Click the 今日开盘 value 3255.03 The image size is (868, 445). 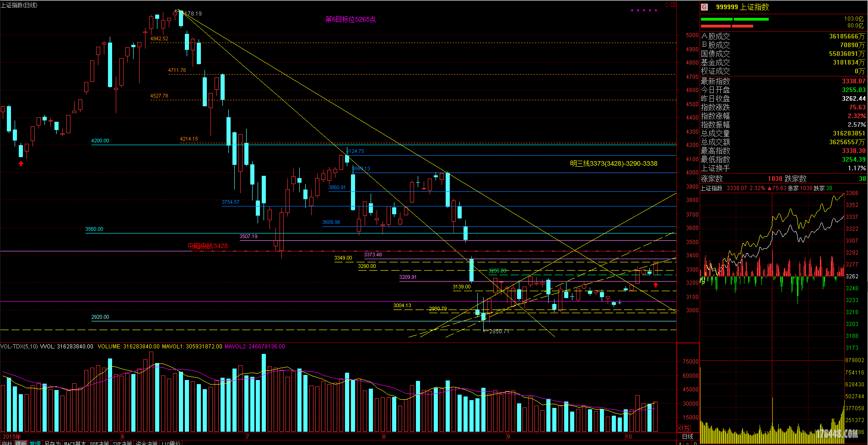854,90
